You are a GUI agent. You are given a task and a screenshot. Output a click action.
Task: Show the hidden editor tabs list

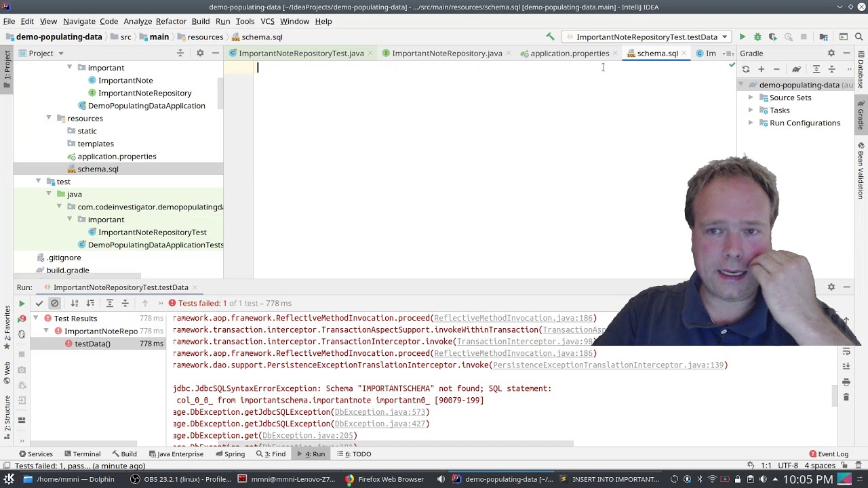pos(728,53)
